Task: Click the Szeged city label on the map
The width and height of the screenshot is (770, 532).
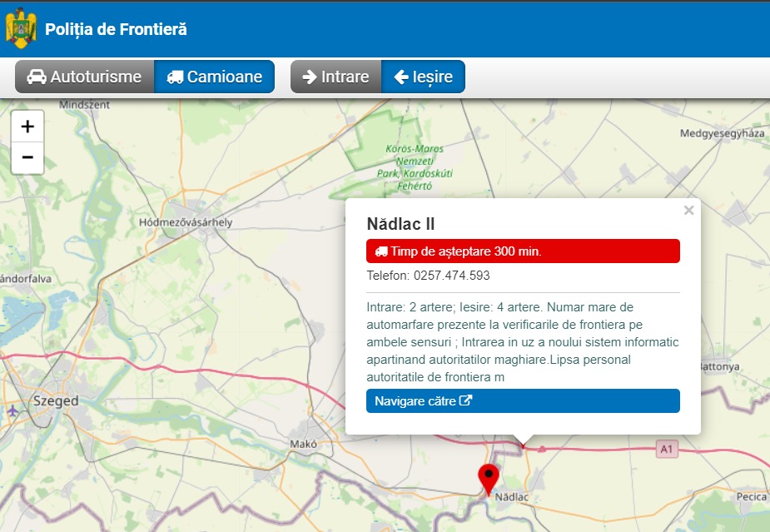Action: pyautogui.click(x=56, y=401)
